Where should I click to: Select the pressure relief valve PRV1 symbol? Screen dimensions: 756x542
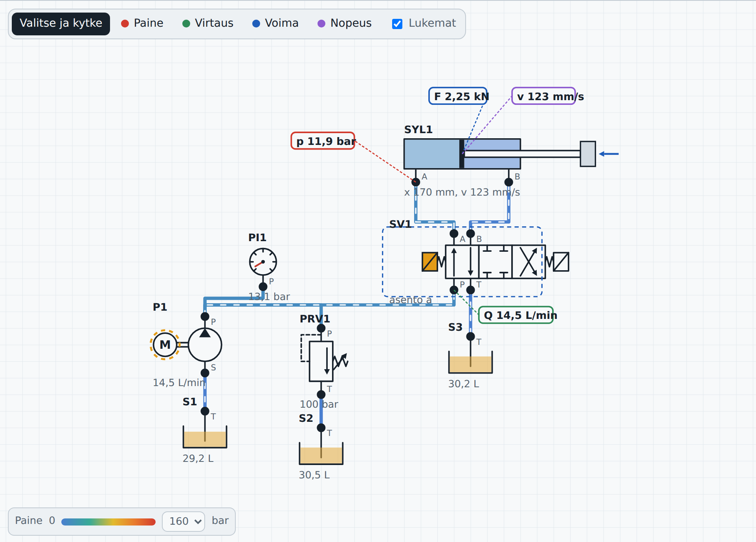point(321,361)
